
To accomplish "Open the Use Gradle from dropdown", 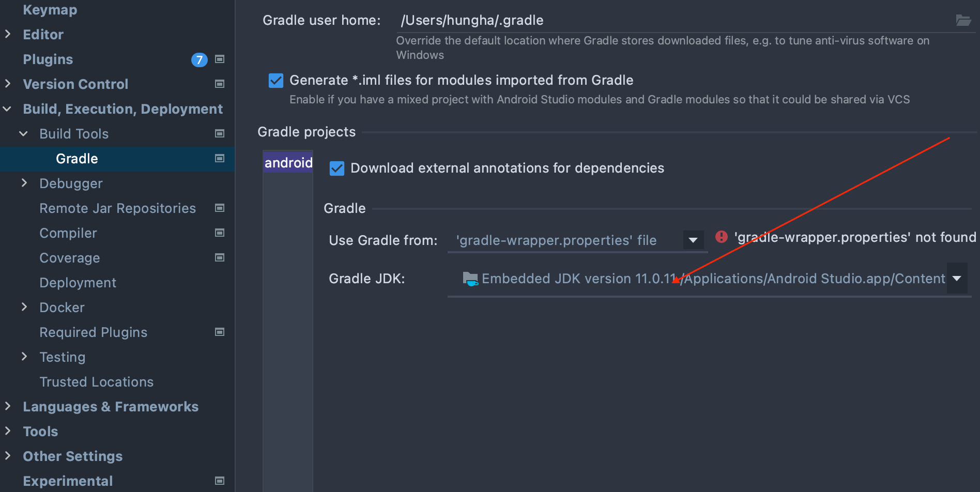I will pos(693,240).
